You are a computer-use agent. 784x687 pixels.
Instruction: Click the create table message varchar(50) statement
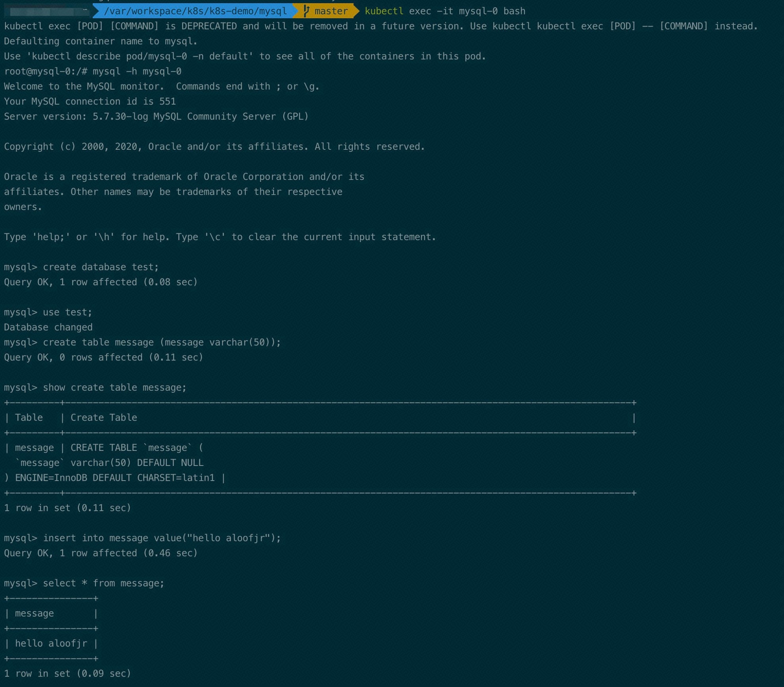tap(162, 342)
